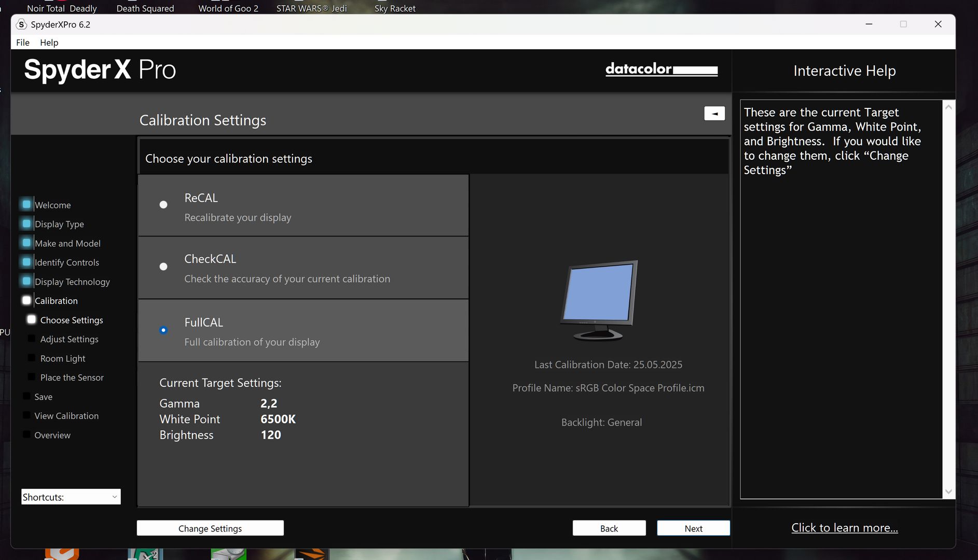
Task: Select the Room Light sub-step label
Action: point(63,358)
